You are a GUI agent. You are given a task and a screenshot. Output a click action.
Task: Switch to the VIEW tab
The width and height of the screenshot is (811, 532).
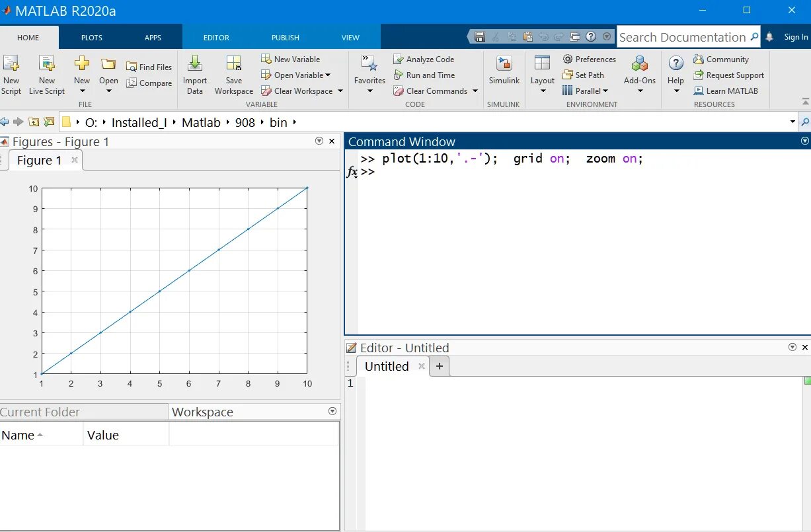pyautogui.click(x=350, y=38)
